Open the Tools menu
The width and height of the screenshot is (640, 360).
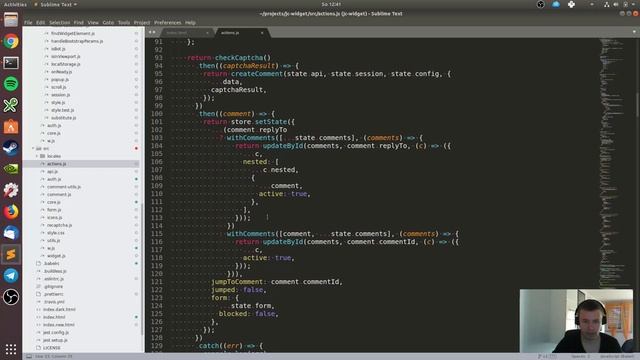click(x=124, y=22)
